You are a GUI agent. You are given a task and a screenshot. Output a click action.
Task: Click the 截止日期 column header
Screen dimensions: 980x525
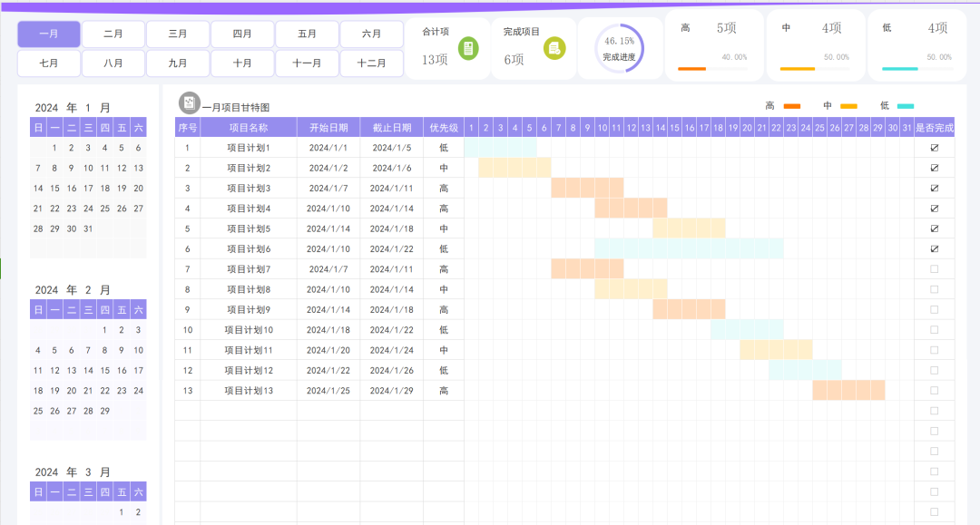click(x=392, y=127)
